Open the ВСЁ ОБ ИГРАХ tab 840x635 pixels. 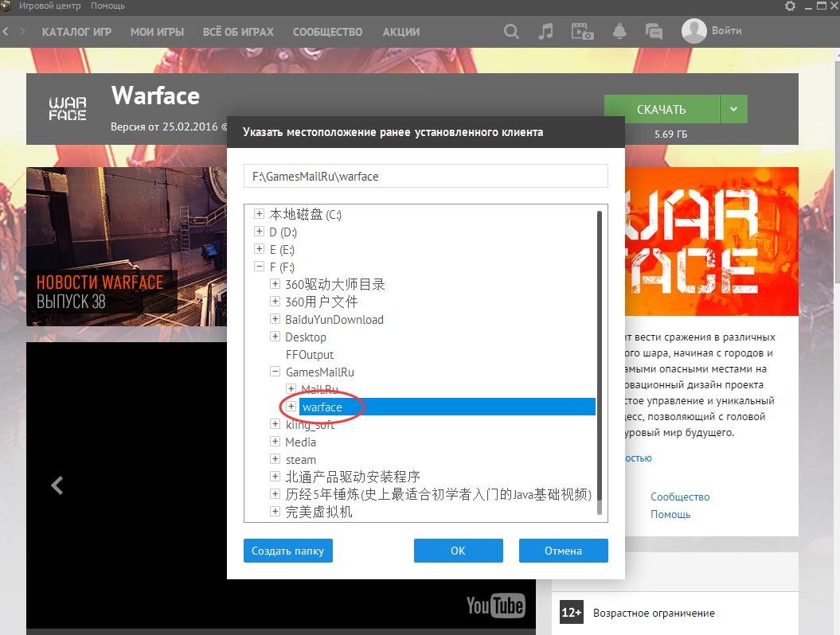tap(238, 32)
